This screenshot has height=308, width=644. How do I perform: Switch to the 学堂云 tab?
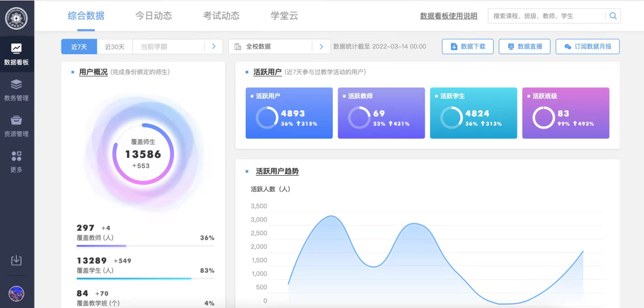(x=284, y=16)
